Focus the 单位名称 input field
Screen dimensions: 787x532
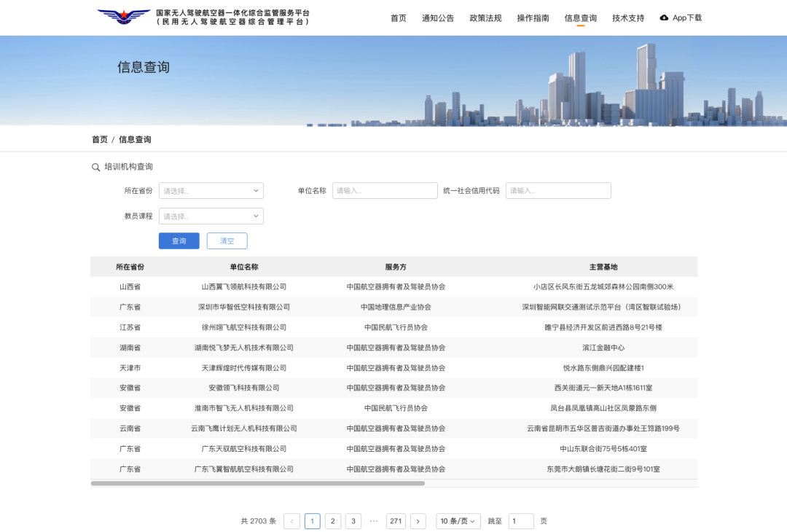point(385,191)
